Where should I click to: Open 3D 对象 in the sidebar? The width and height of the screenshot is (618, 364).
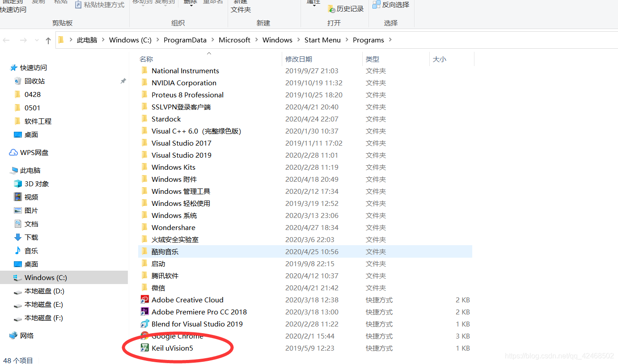(x=31, y=184)
